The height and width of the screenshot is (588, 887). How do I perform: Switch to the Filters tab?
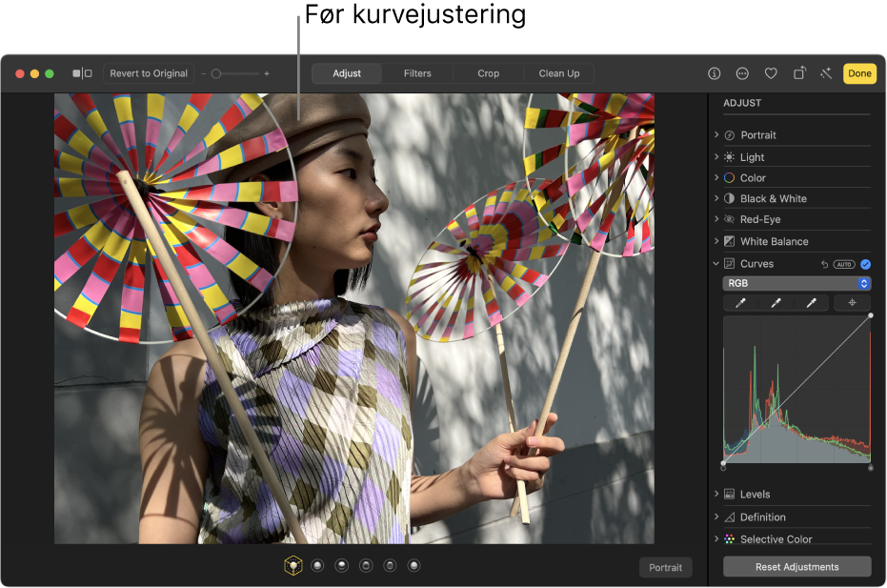pos(416,72)
